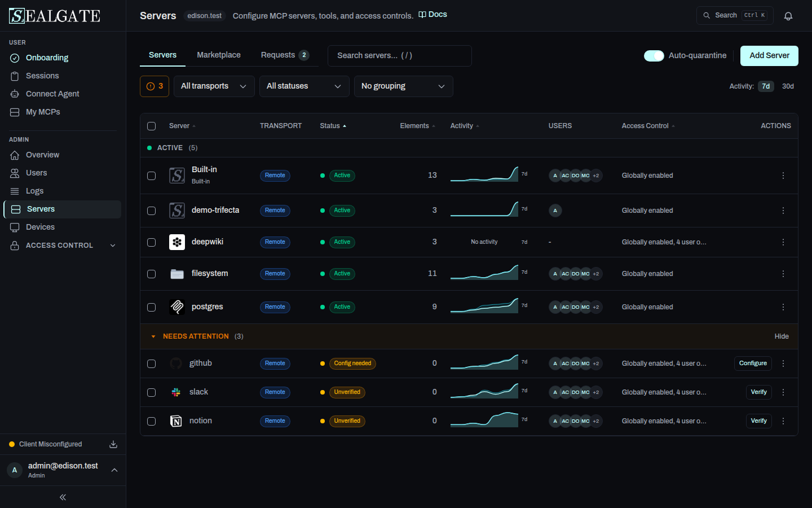
Task: Click the admin account avatar A
Action: [15, 470]
